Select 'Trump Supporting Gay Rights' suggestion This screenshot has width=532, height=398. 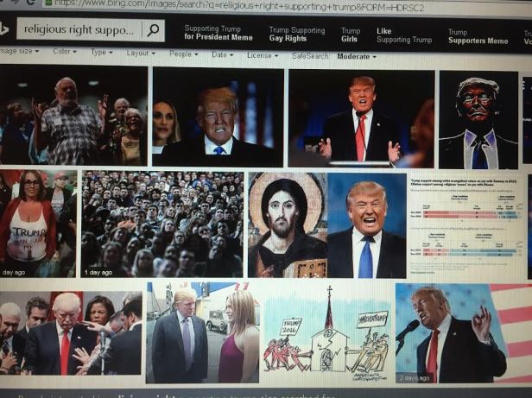pyautogui.click(x=297, y=35)
